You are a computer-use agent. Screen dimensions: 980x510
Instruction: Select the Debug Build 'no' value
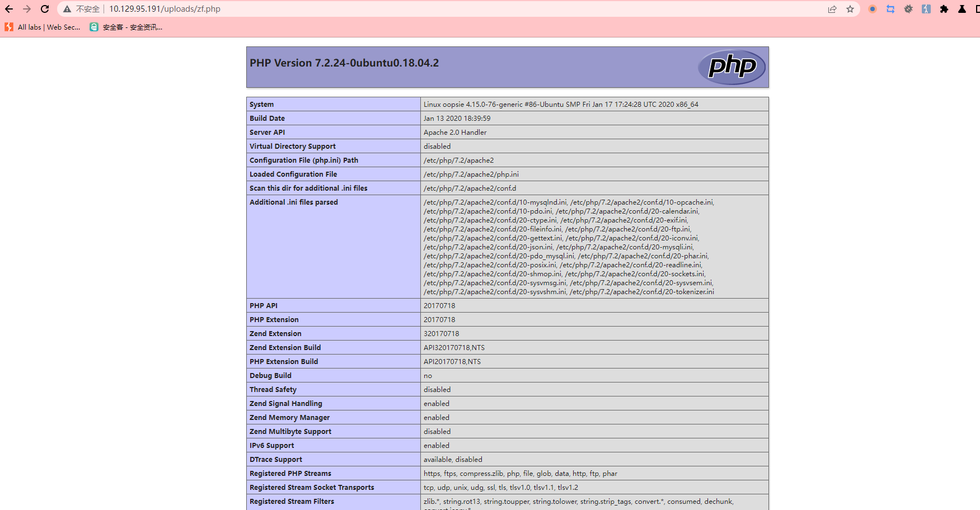428,376
